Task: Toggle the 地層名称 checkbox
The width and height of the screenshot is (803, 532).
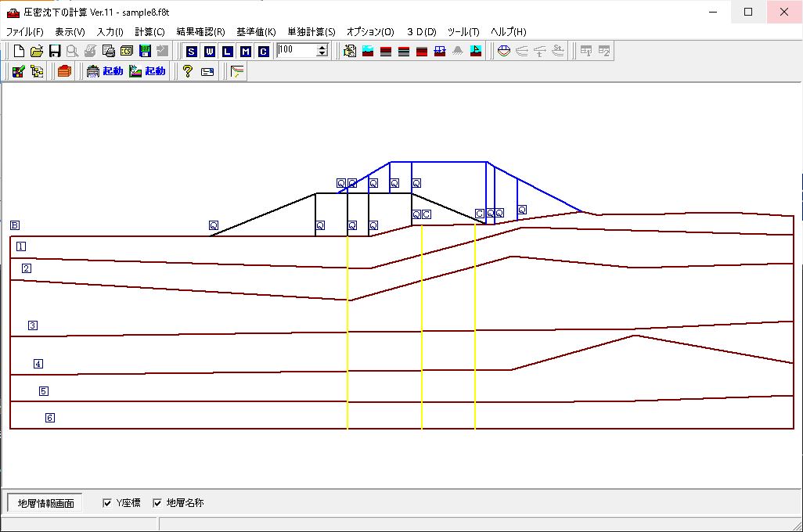Action: point(157,503)
